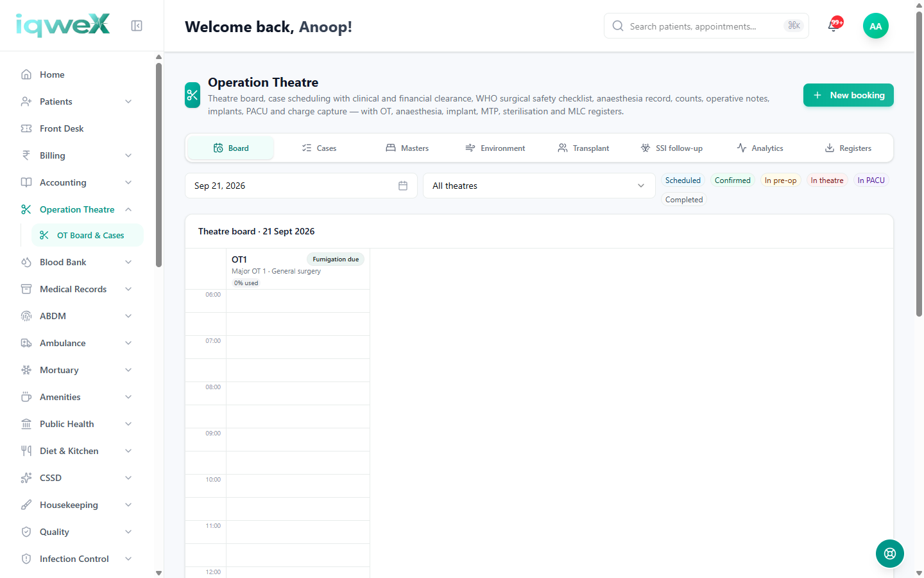Click the Home icon in sidebar
This screenshot has height=578, width=924.
point(26,74)
